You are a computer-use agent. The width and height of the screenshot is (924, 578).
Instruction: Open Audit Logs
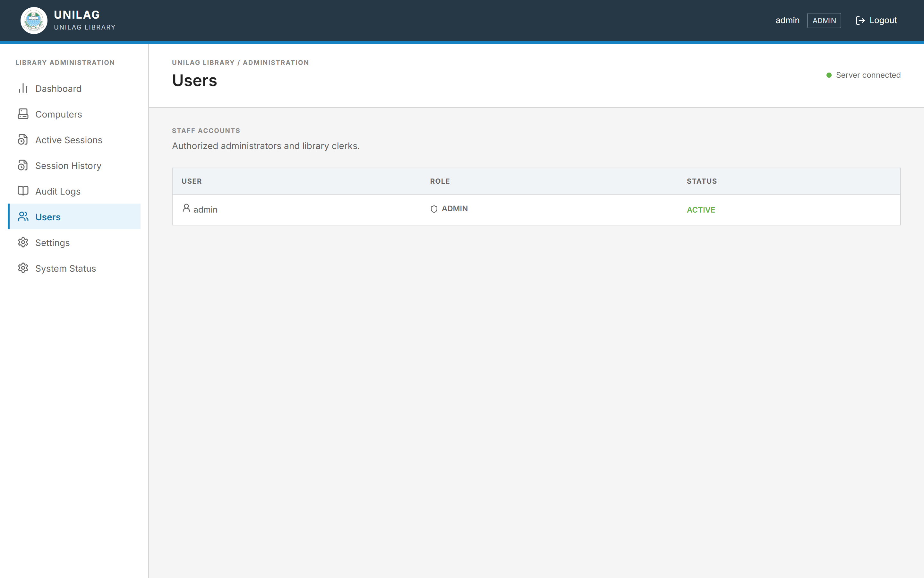click(x=74, y=191)
